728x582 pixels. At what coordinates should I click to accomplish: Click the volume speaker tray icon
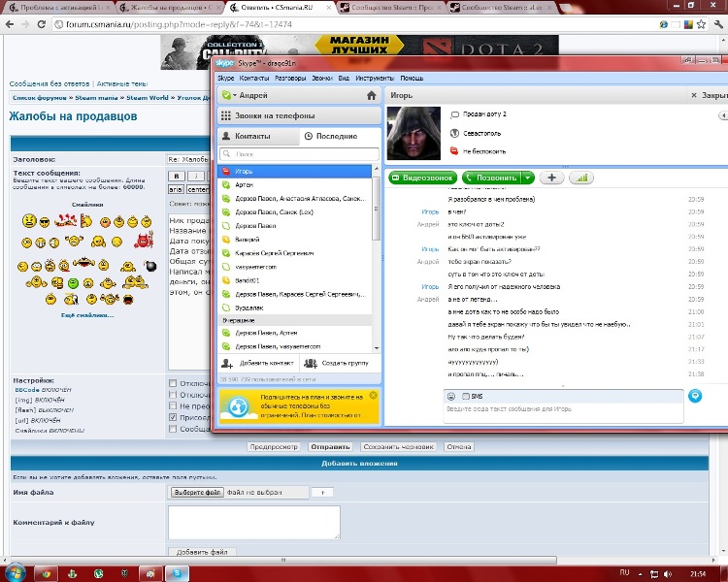pyautogui.click(x=668, y=574)
